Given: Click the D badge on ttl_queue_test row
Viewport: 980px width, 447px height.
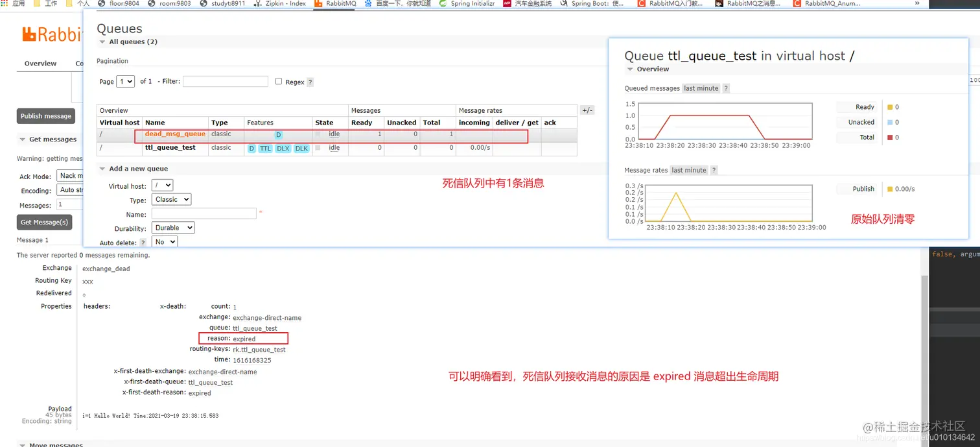Looking at the screenshot, I should [251, 149].
